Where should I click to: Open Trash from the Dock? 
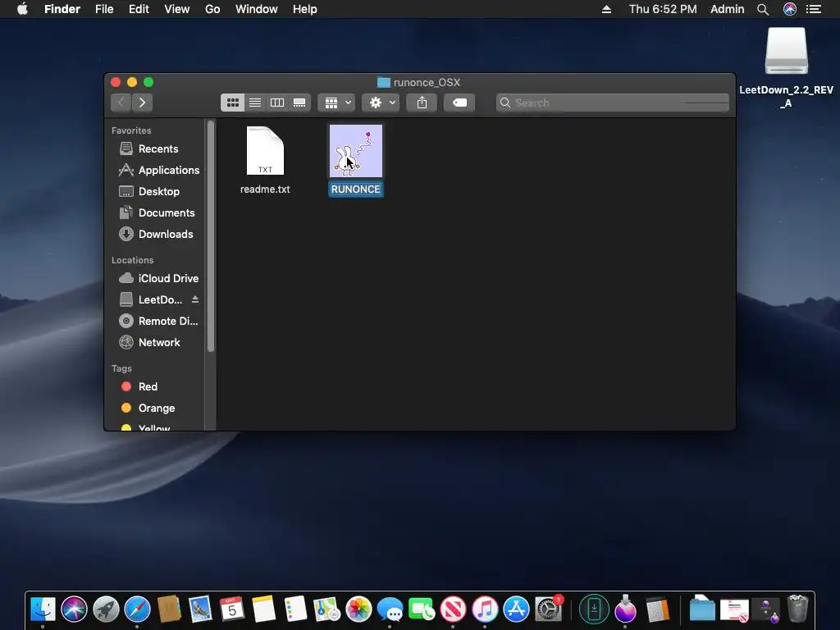pos(797,609)
